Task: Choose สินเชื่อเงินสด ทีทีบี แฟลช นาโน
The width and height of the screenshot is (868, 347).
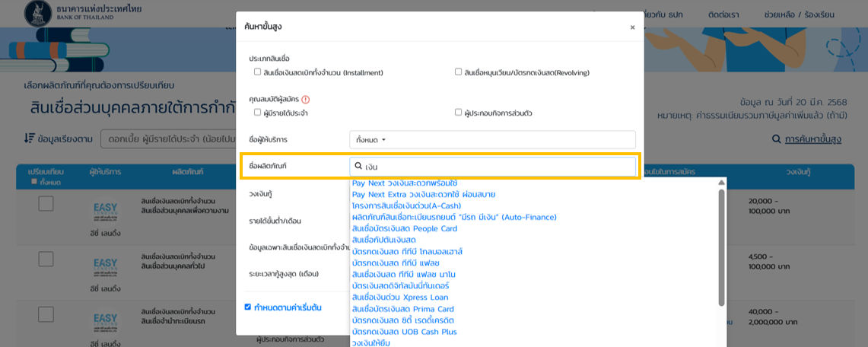Action: [x=403, y=275]
